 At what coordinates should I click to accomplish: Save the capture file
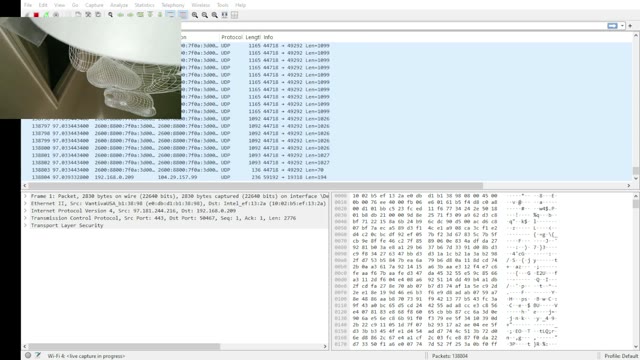pos(78,15)
